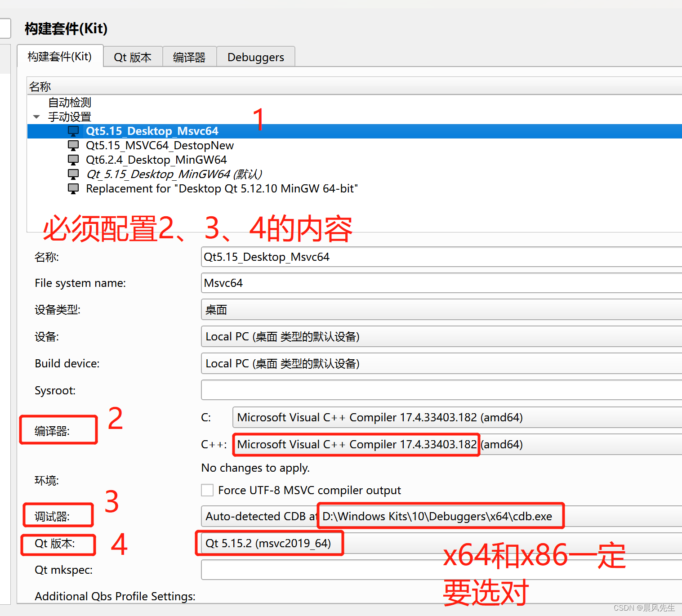Click the 'No changes to apply.' text
The height and width of the screenshot is (616, 682).
coord(255,468)
